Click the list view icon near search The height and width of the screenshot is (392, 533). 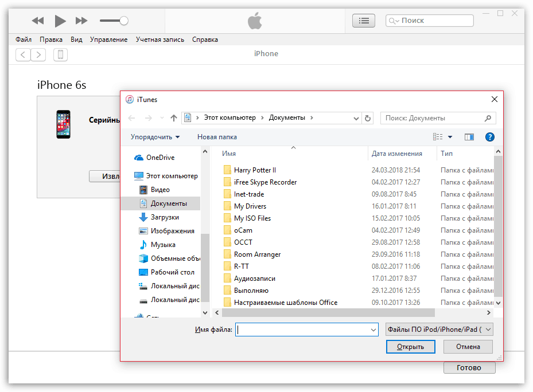pyautogui.click(x=364, y=21)
